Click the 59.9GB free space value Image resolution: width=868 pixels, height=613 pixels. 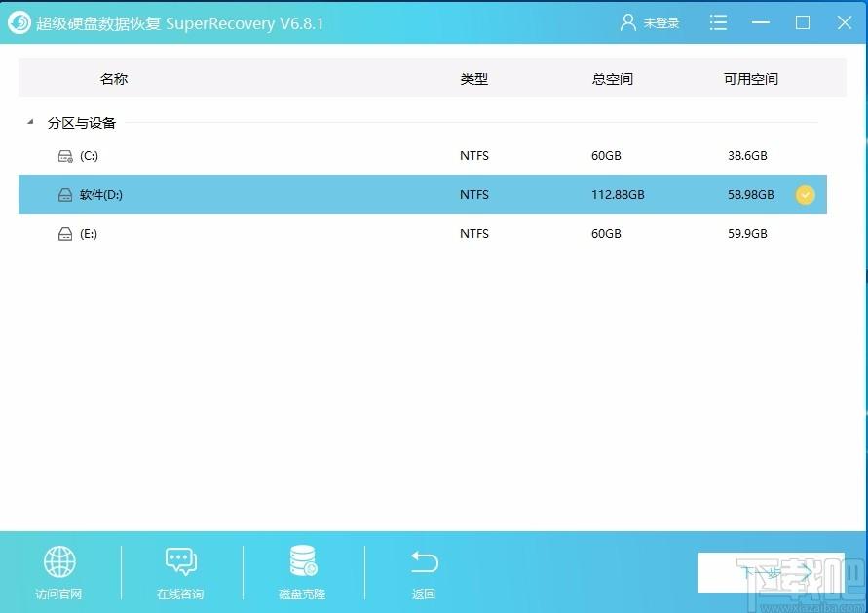pos(747,234)
